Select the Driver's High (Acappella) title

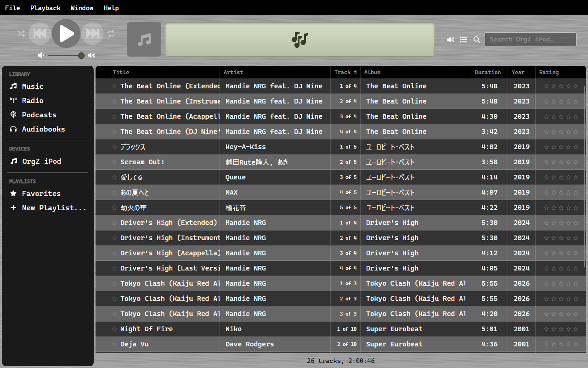[x=170, y=253]
